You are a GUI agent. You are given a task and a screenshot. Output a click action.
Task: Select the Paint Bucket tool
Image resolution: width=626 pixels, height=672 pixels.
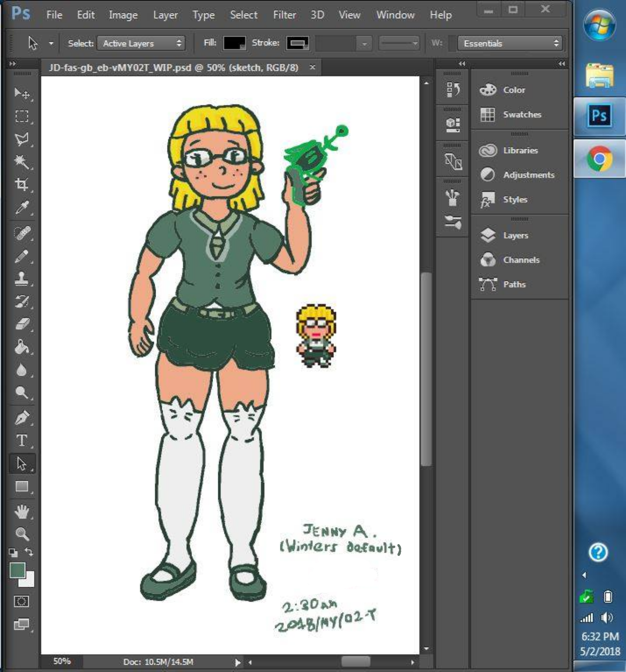click(22, 347)
